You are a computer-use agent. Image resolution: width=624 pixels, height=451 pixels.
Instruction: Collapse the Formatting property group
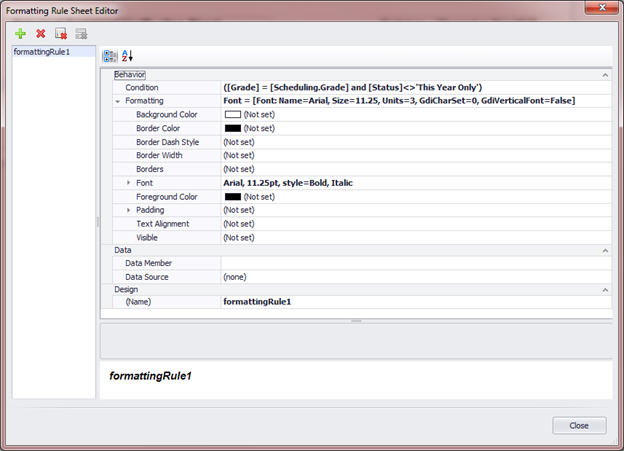(117, 101)
